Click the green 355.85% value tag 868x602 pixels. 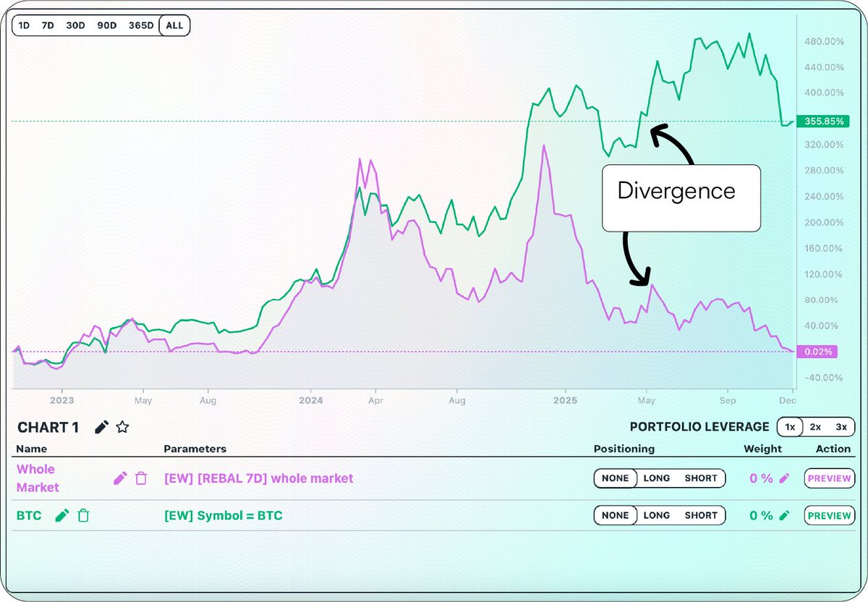click(x=823, y=121)
